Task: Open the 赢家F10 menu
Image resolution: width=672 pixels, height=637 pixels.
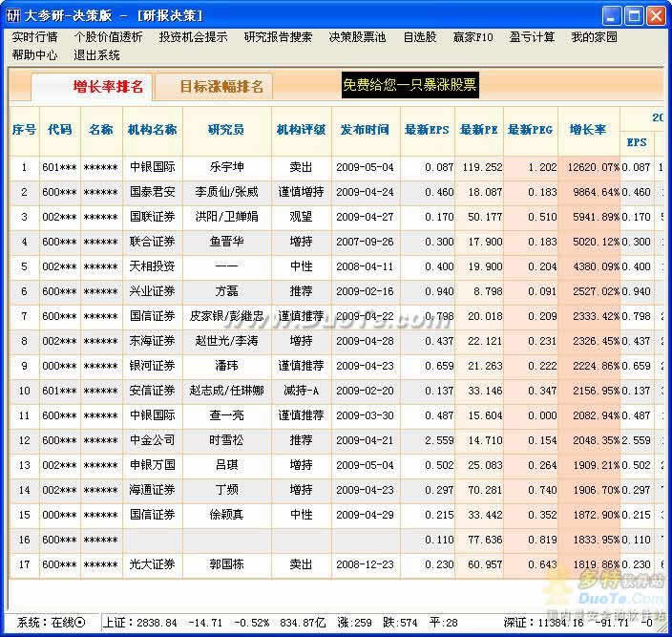Action: click(x=472, y=37)
